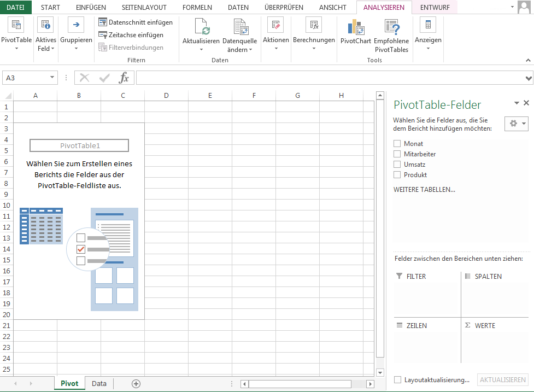The width and height of the screenshot is (534, 392).
Task: Click the user account avatar icon
Action: click(x=524, y=7)
